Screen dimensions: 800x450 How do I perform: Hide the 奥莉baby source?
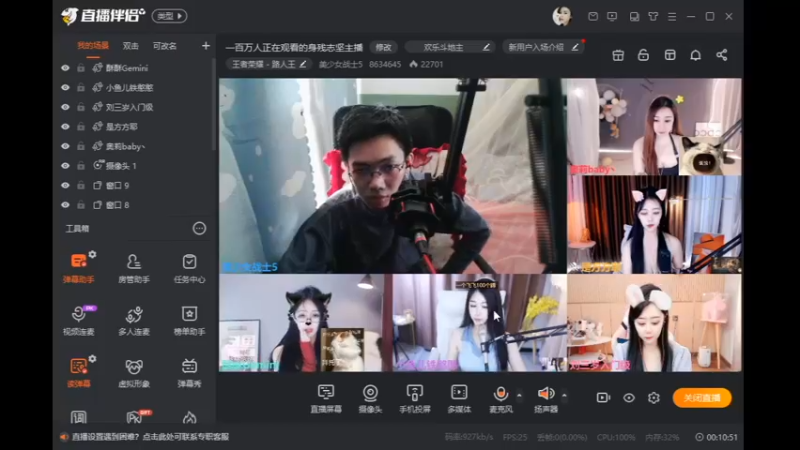[x=65, y=146]
